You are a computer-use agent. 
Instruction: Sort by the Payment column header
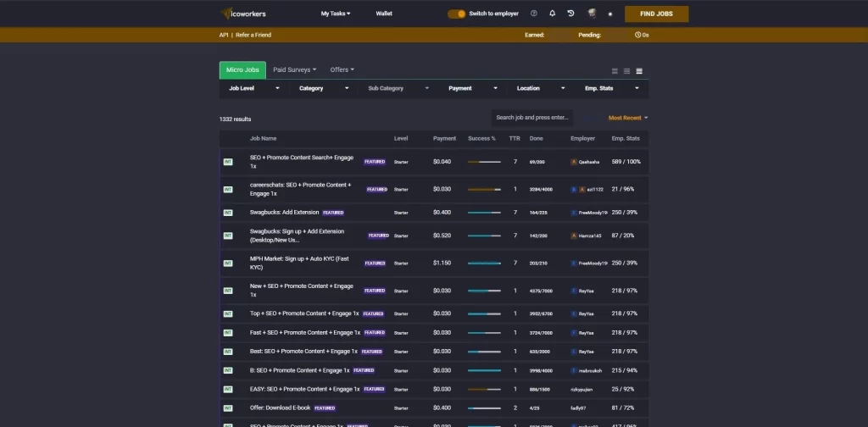click(444, 139)
